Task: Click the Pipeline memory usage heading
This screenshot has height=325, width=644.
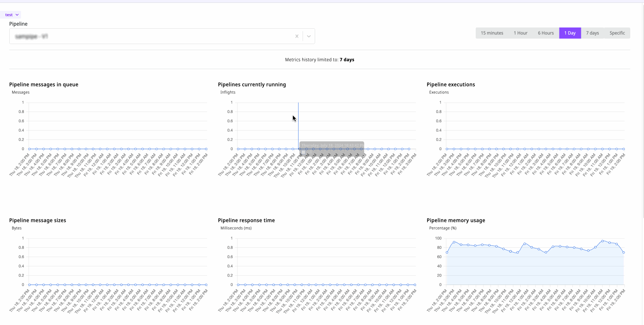Action: pyautogui.click(x=455, y=220)
